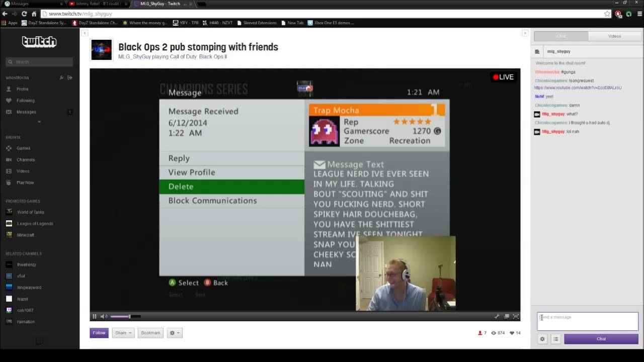Collapse left sidebar arrow toggle
Viewport: 644px width, 362px height.
point(85,33)
